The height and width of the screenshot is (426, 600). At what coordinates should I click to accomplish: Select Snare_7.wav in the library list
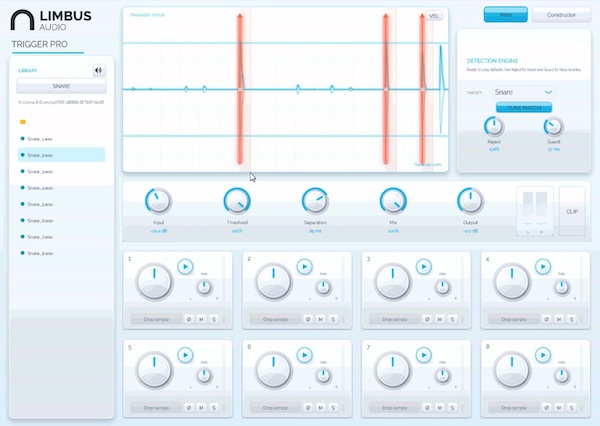point(61,237)
